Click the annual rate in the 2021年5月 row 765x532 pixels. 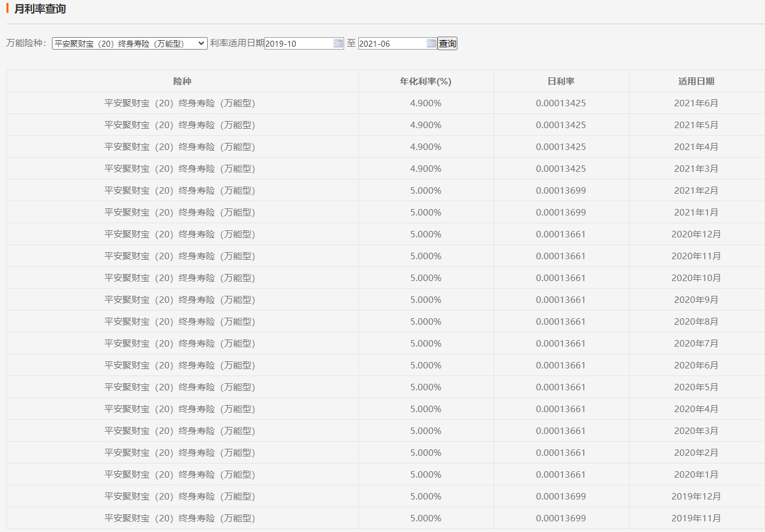tap(426, 125)
